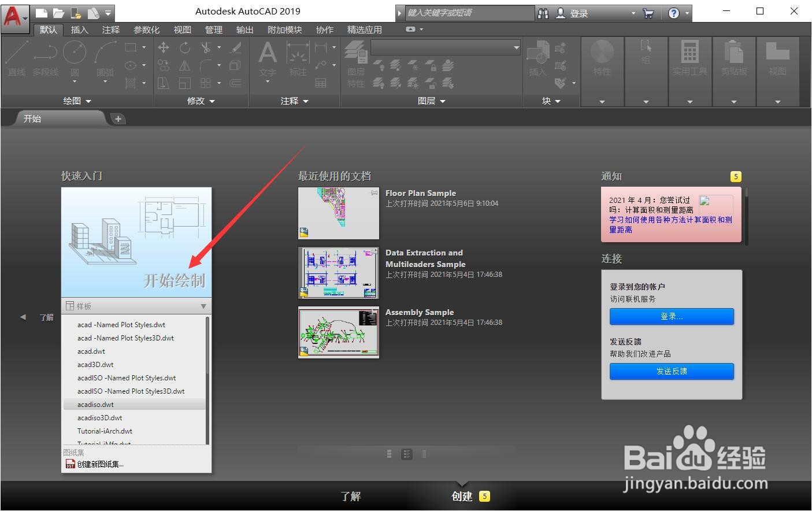Add a new drawing tab with plus icon
The width and height of the screenshot is (812, 511).
click(118, 119)
